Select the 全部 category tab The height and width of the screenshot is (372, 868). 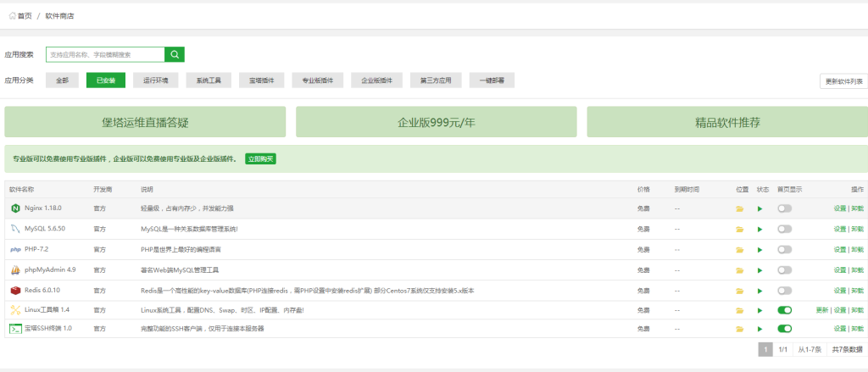click(x=62, y=81)
